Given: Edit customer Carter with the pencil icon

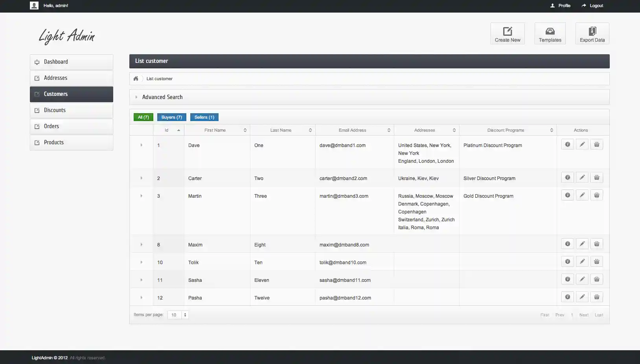Looking at the screenshot, I should coord(582,177).
